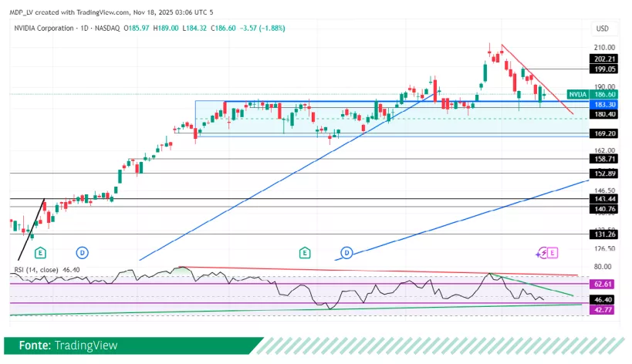Open the NVIDIA Corporation symbol title
Viewport: 632px width, 364px height.
47,28
